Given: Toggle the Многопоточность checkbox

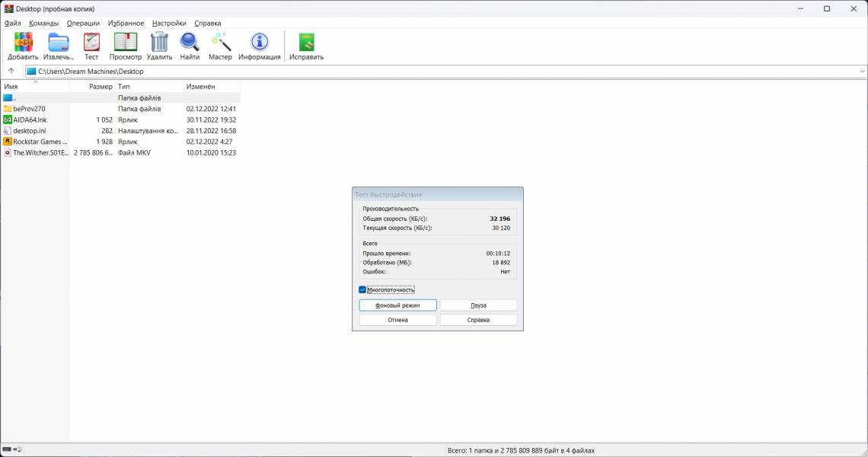Looking at the screenshot, I should pyautogui.click(x=362, y=289).
